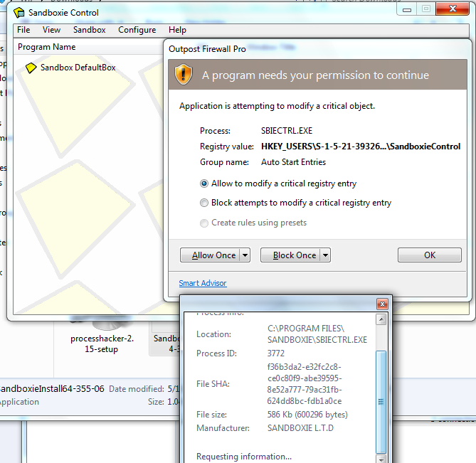Click scroll up arrow in process info popup
This screenshot has height=463, width=476.
pos(381,319)
